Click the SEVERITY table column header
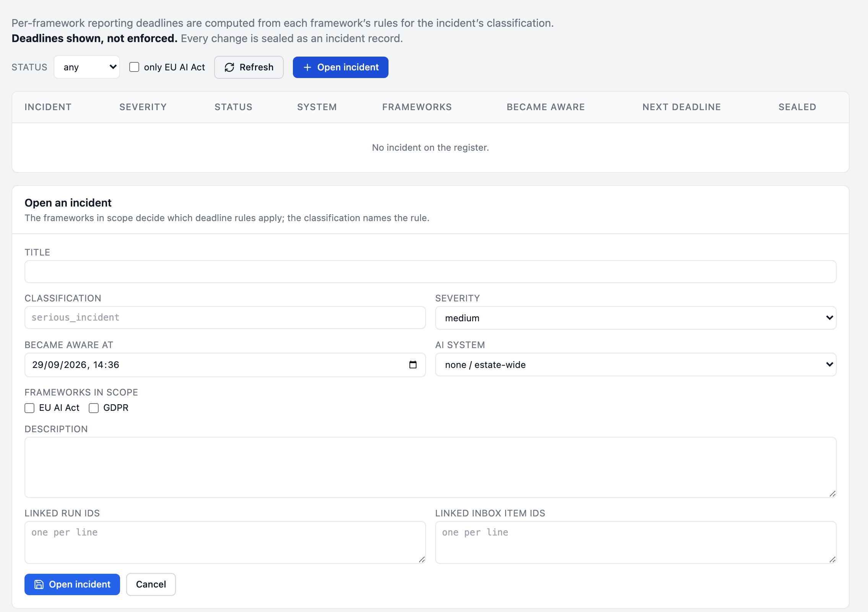868x612 pixels. (143, 107)
